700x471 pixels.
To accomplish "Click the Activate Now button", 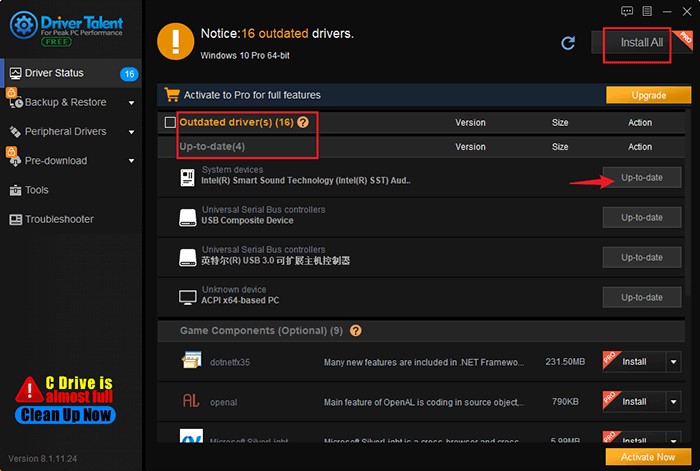I will pyautogui.click(x=648, y=457).
